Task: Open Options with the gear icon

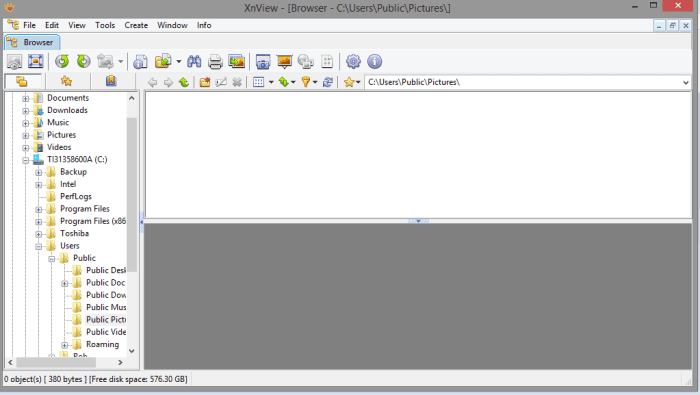Action: [x=353, y=62]
